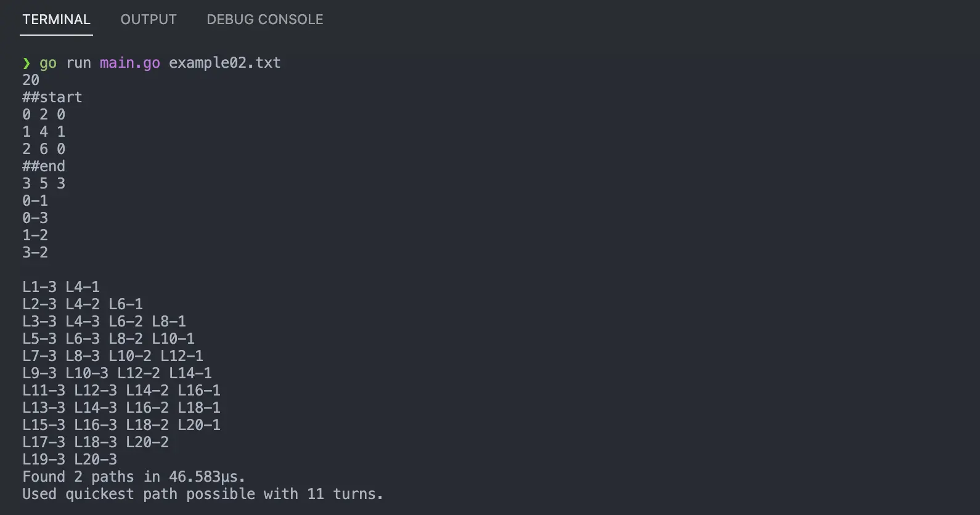Click the '3-2' link line
This screenshot has width=980, height=515.
coord(35,253)
